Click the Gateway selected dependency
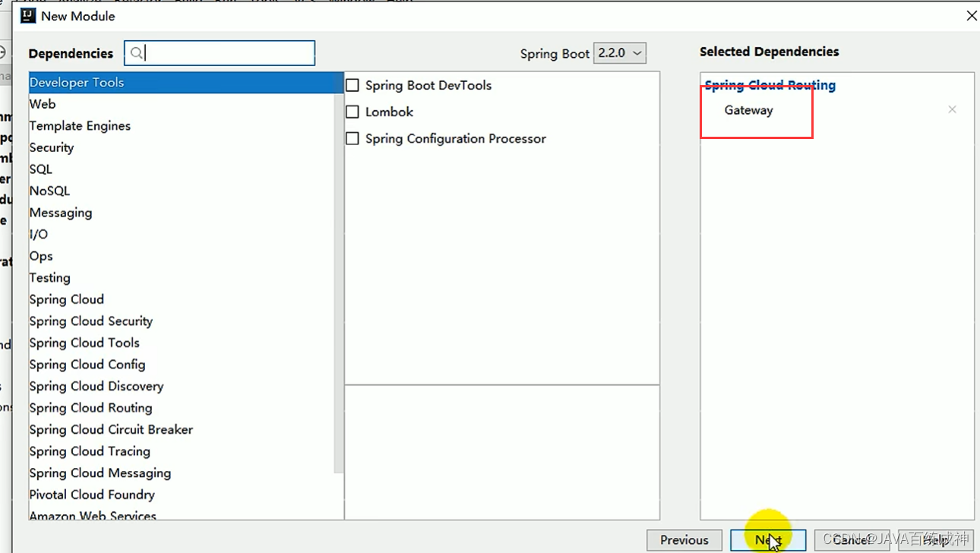980x553 pixels. pos(748,110)
